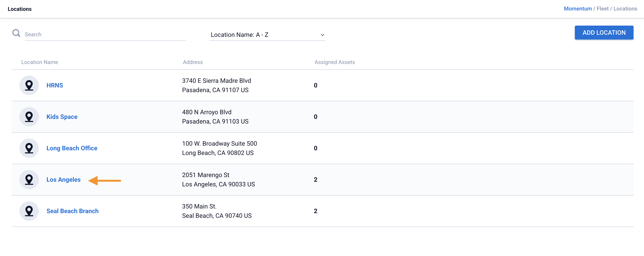Click the Location Name column header

coord(40,62)
